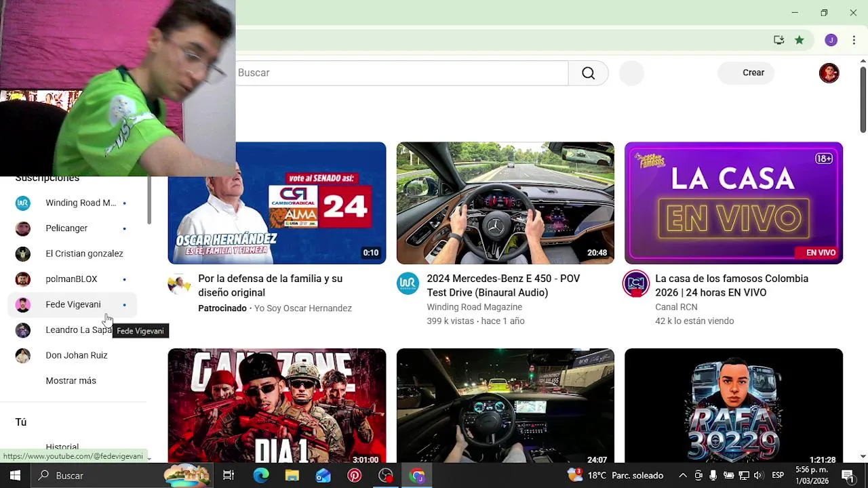The image size is (868, 488).
Task: Click '42 k lo están viendo' text
Action: click(694, 321)
